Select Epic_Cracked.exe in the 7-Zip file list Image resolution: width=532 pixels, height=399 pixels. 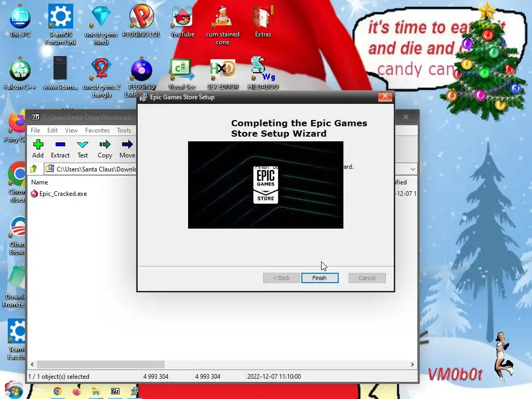(x=59, y=194)
